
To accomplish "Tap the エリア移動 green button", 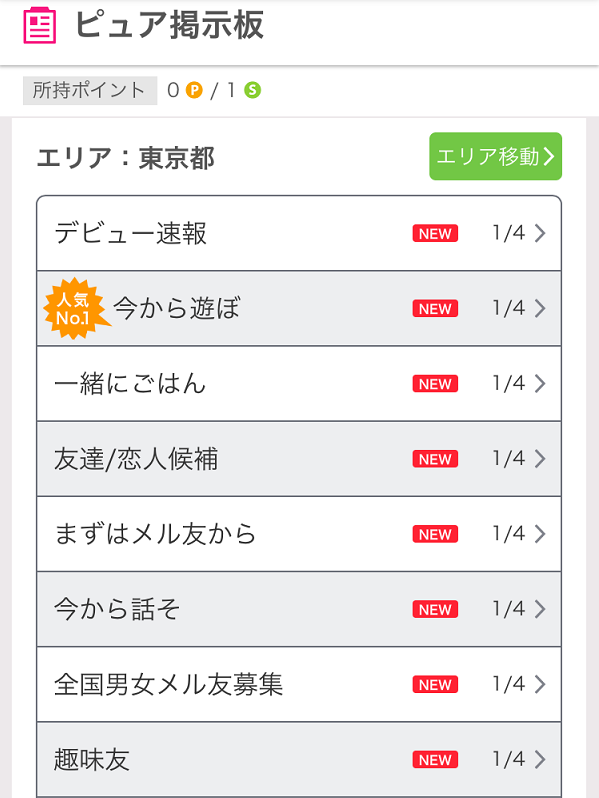I will [x=495, y=156].
